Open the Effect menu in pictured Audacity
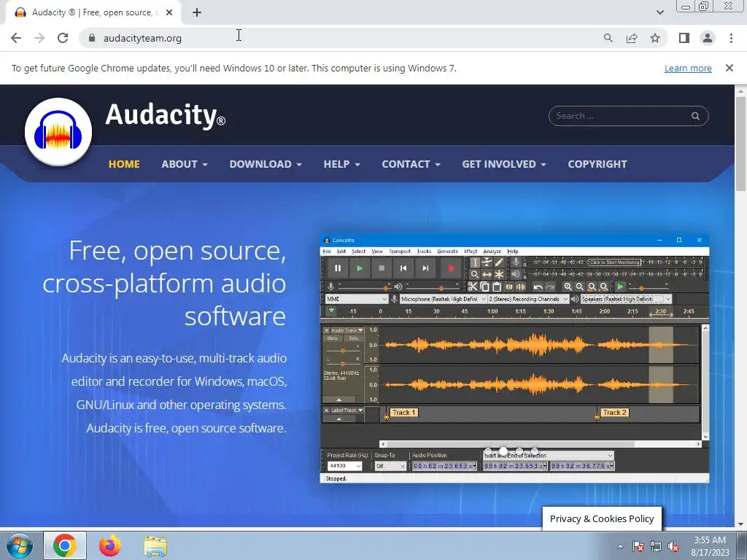Viewport: 747px width, 560px height. click(471, 252)
